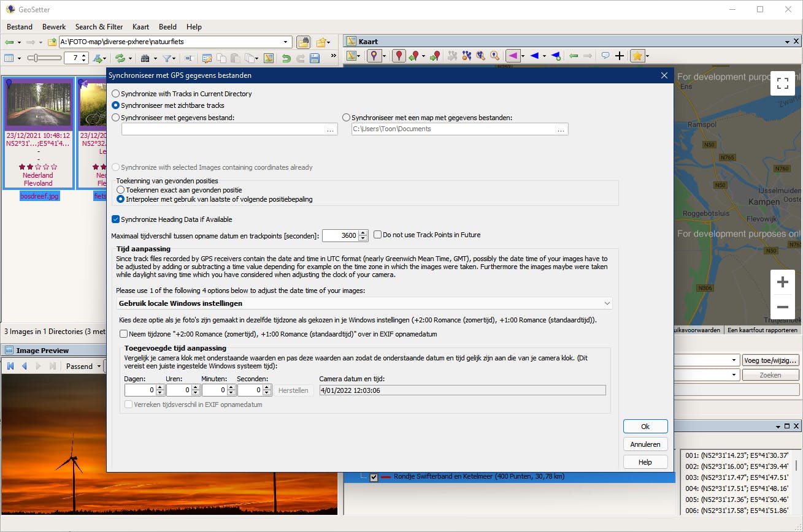Expand the dropdown arrow next to refresh icon
Screen dimensions: 803x532
(129, 58)
